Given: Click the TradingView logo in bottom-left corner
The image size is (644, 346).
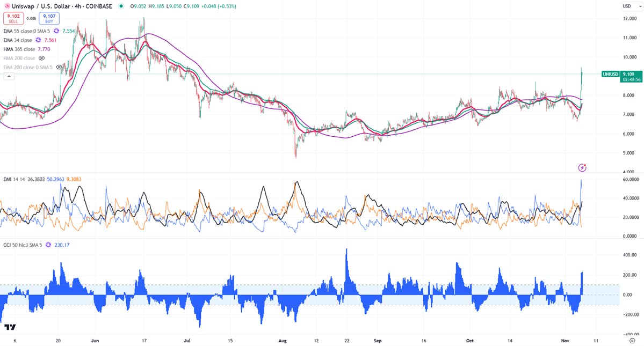Looking at the screenshot, I should tap(10, 327).
